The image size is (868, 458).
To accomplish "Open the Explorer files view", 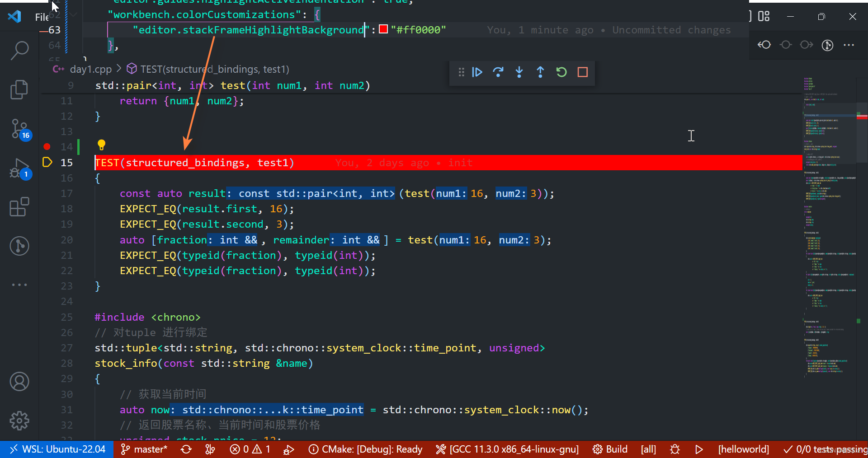I will pos(19,89).
